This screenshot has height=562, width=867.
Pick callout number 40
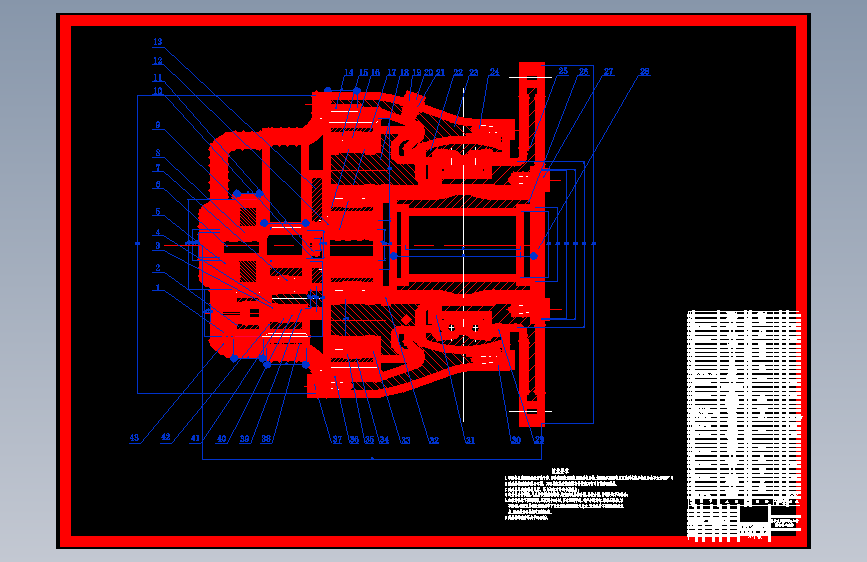221,439
